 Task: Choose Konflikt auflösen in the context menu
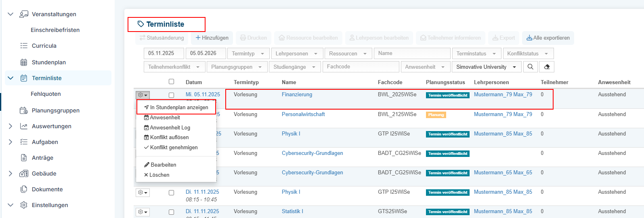point(166,138)
